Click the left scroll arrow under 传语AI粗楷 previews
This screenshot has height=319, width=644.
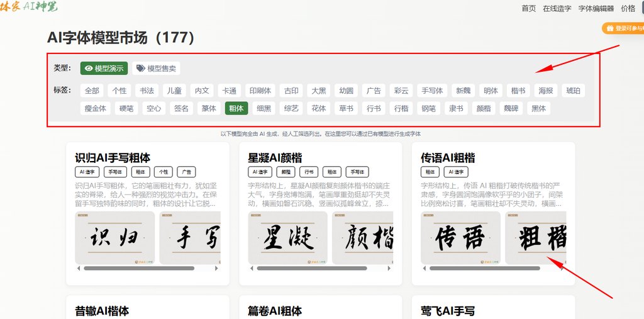pos(425,269)
